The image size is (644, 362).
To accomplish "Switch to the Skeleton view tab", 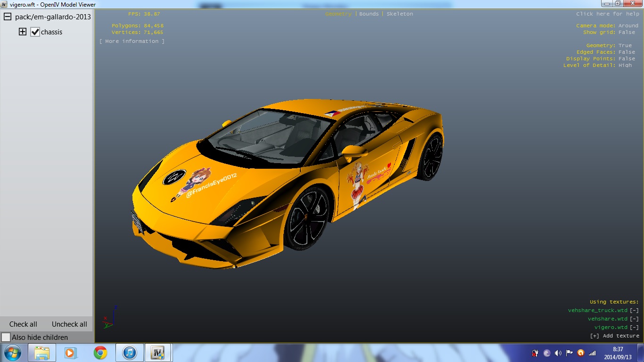I will coord(399,14).
